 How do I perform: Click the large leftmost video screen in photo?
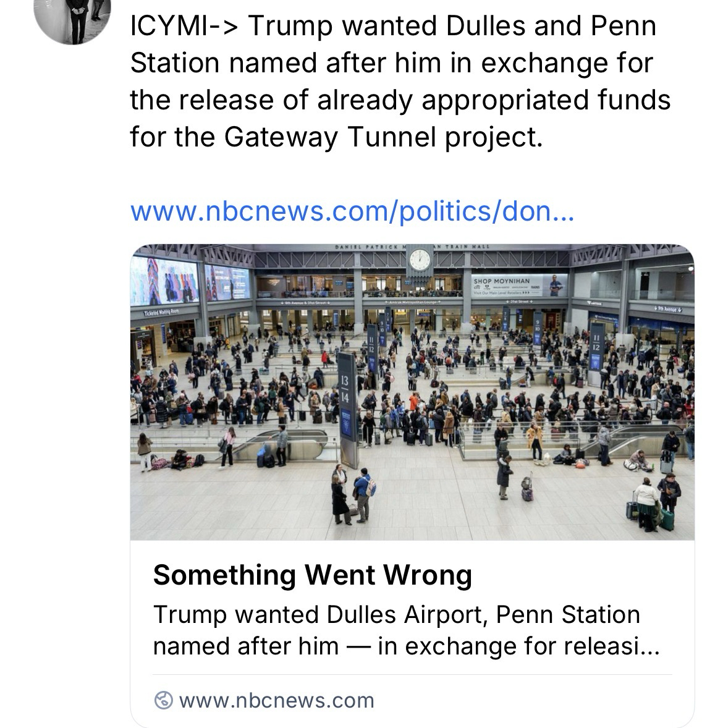pos(164,280)
